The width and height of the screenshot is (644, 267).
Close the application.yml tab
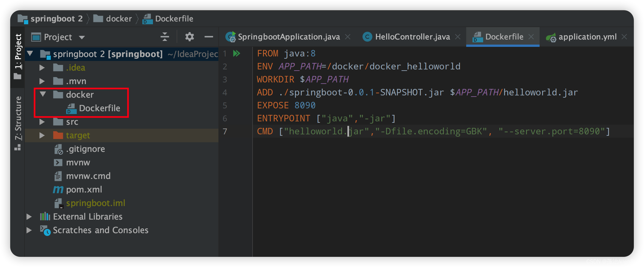pos(624,37)
